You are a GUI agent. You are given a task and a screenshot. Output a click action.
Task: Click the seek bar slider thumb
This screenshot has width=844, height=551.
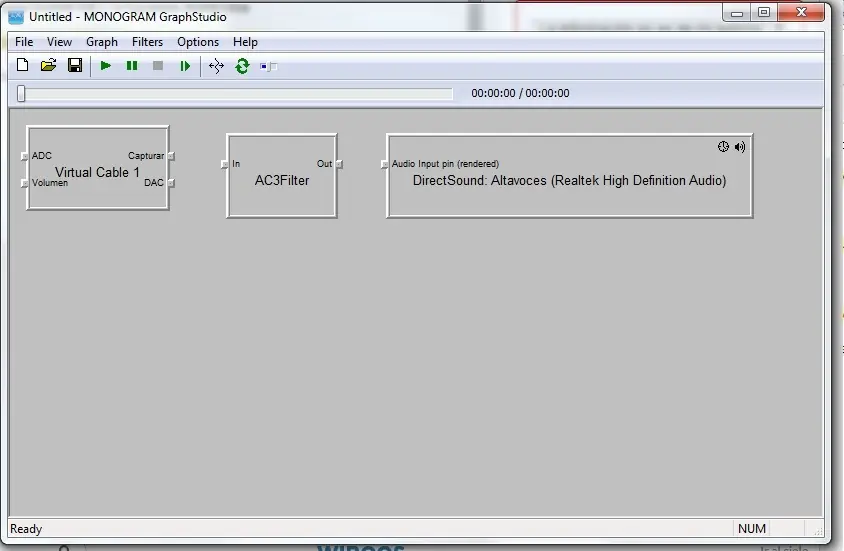click(21, 93)
